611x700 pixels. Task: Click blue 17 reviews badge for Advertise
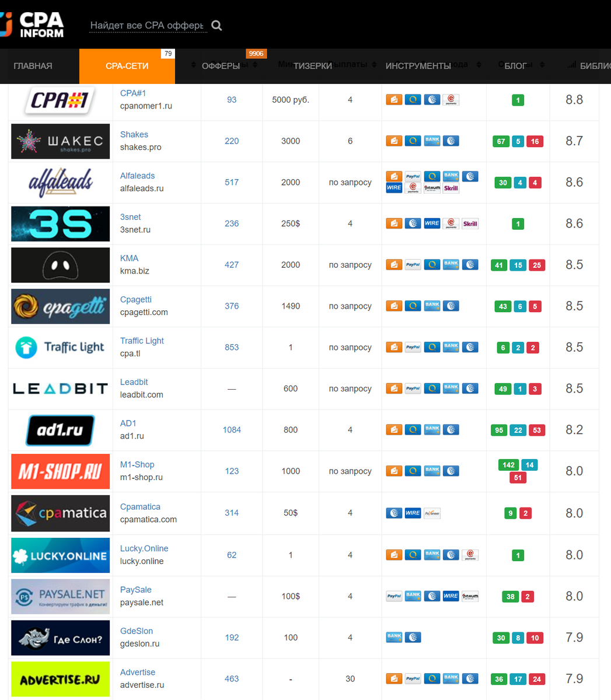pyautogui.click(x=518, y=679)
